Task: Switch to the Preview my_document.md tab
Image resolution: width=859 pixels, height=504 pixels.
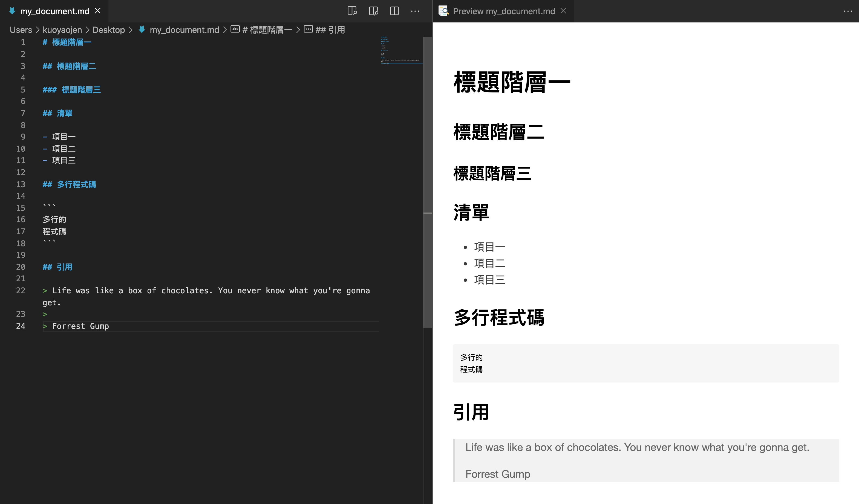Action: pyautogui.click(x=503, y=11)
